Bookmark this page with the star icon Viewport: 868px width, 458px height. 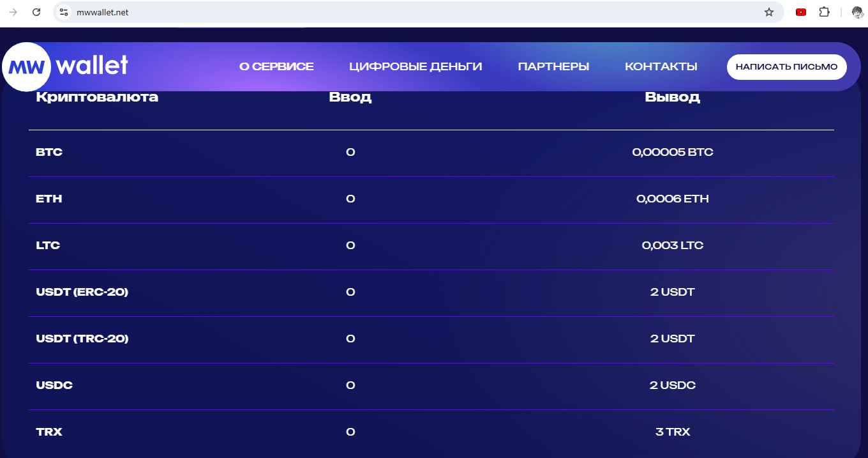[769, 12]
